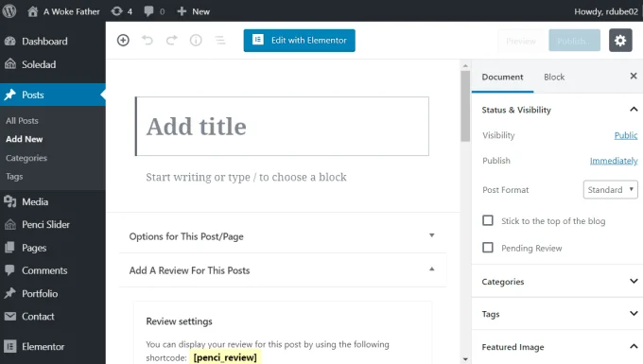The image size is (643, 364).
Task: Click the Pages icon in sidebar
Action: pyautogui.click(x=9, y=248)
